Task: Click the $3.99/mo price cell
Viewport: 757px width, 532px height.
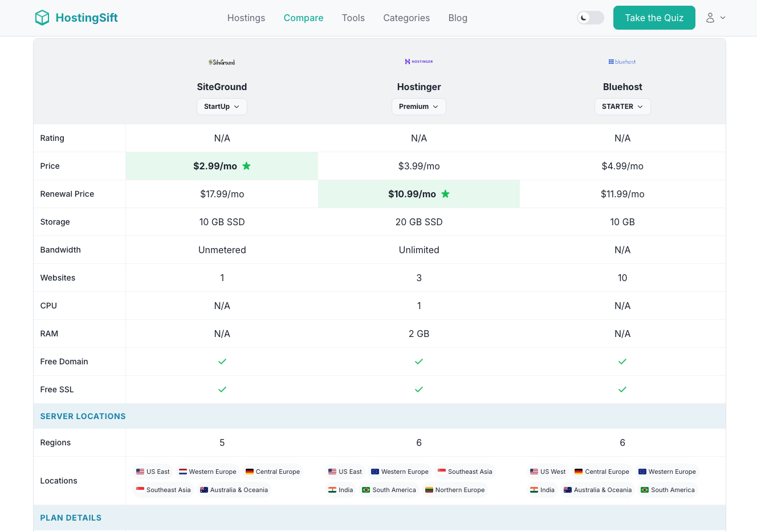Action: (x=419, y=166)
